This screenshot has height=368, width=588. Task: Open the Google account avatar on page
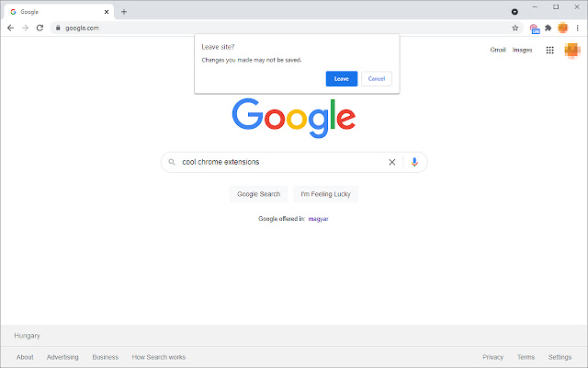coord(571,50)
